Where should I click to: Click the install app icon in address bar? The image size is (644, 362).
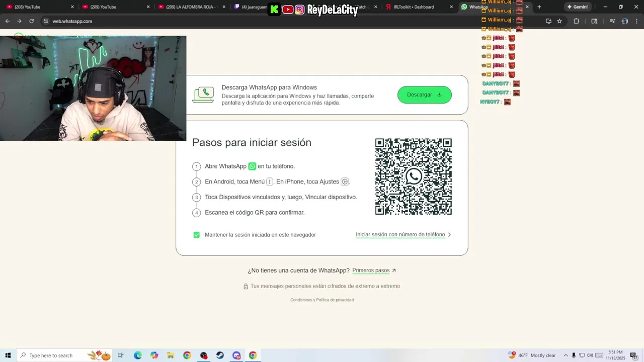coord(548,21)
